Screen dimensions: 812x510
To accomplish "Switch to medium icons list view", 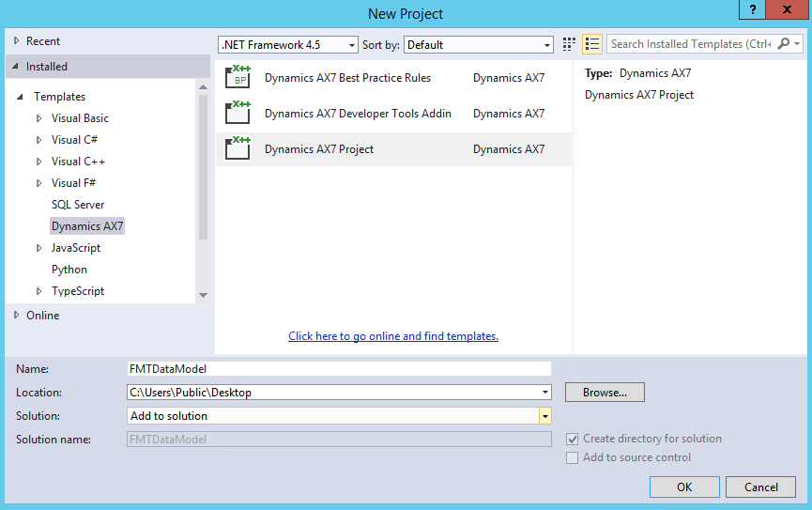I will [x=591, y=44].
